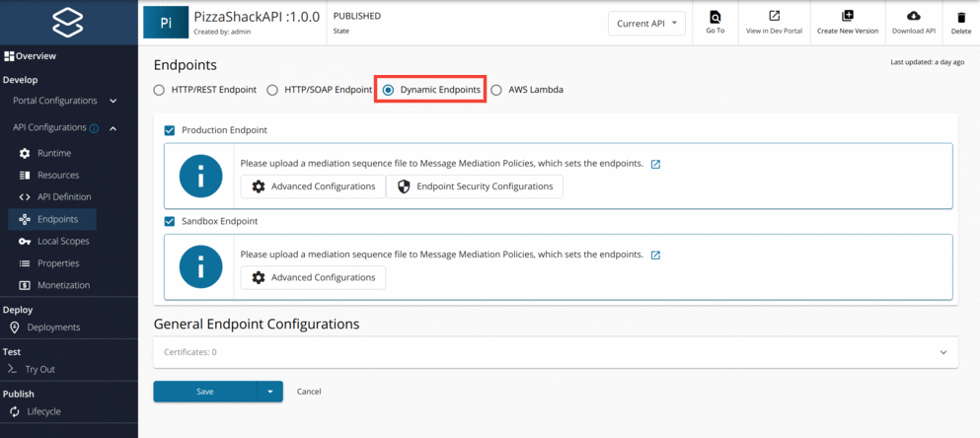
Task: Open the Production Endpoint external link icon
Action: coord(655,164)
